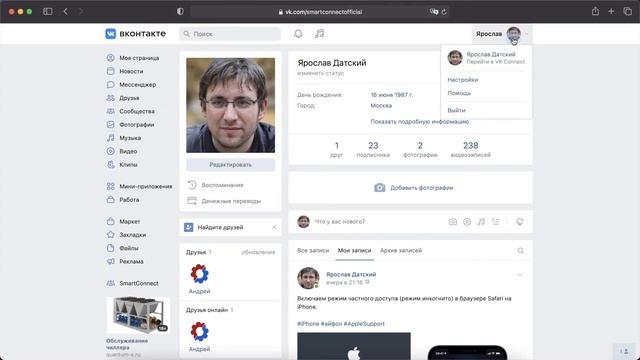Viewport: 640px width, 360px height.
Task: Go back with Safari back arrow
Action: [x=65, y=11]
